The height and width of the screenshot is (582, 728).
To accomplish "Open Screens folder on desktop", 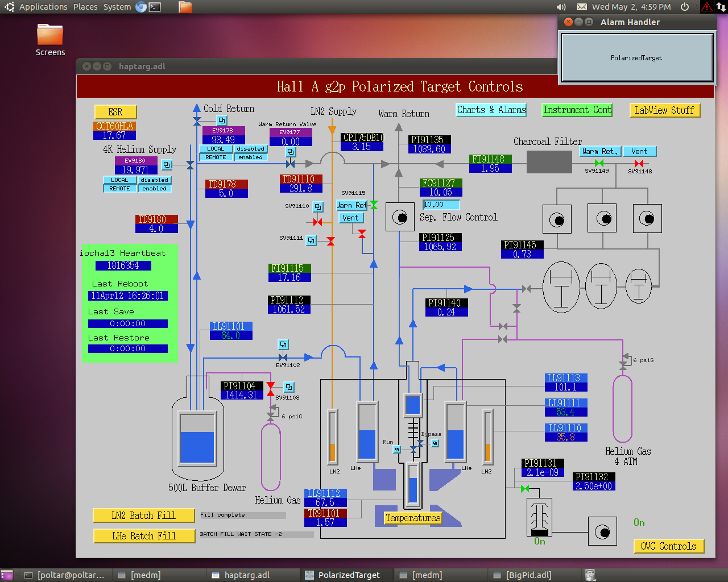I will (50, 40).
